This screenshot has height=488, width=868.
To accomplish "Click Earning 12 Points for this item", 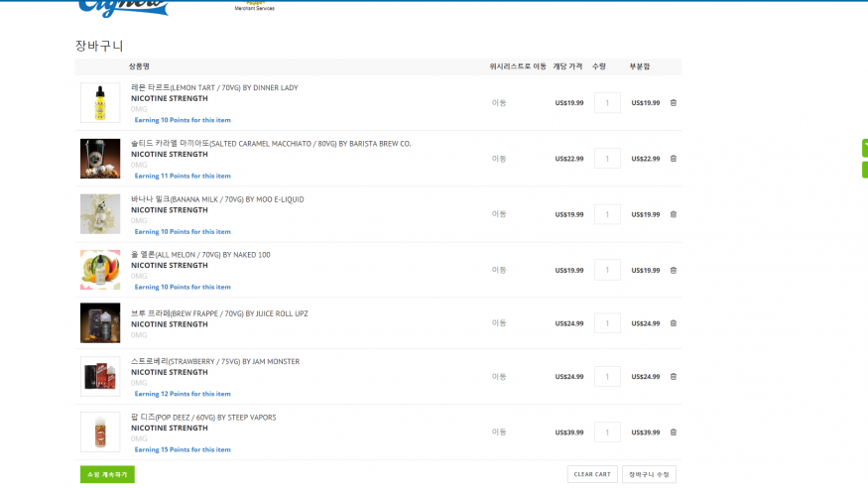I will [183, 394].
